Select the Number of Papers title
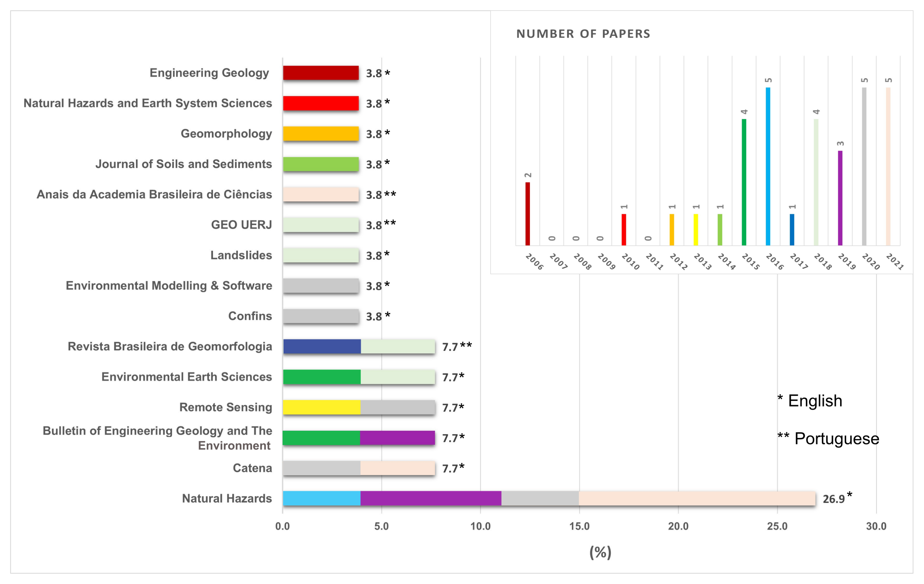 pyautogui.click(x=583, y=34)
